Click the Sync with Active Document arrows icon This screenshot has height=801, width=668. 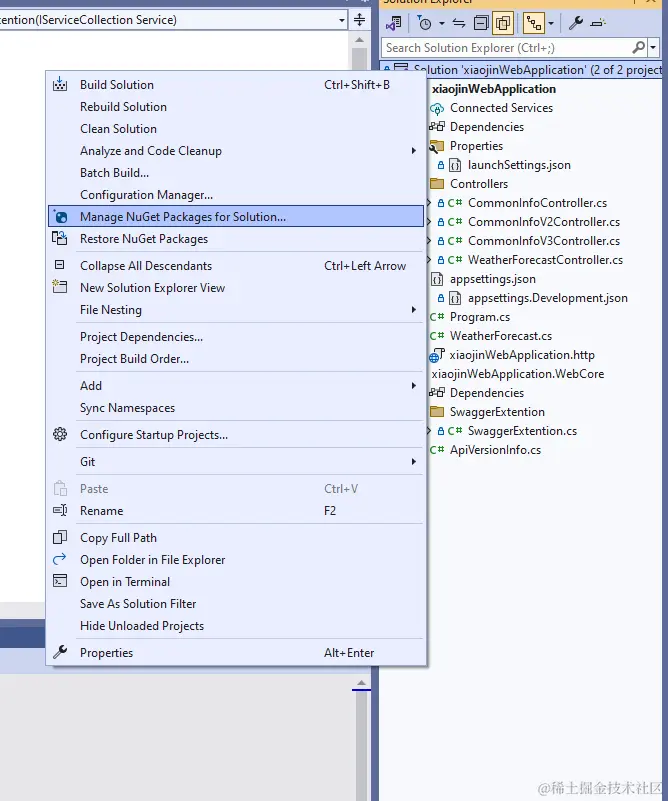(459, 23)
